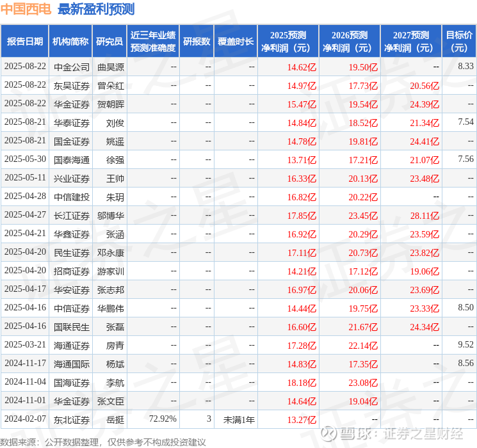Select analyst name 张志邦
The image size is (477, 448).
(x=111, y=290)
